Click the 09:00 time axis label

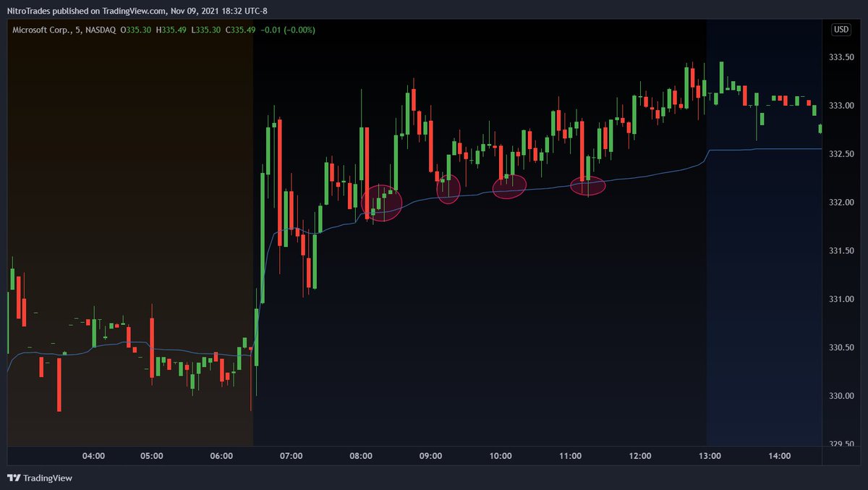(431, 456)
